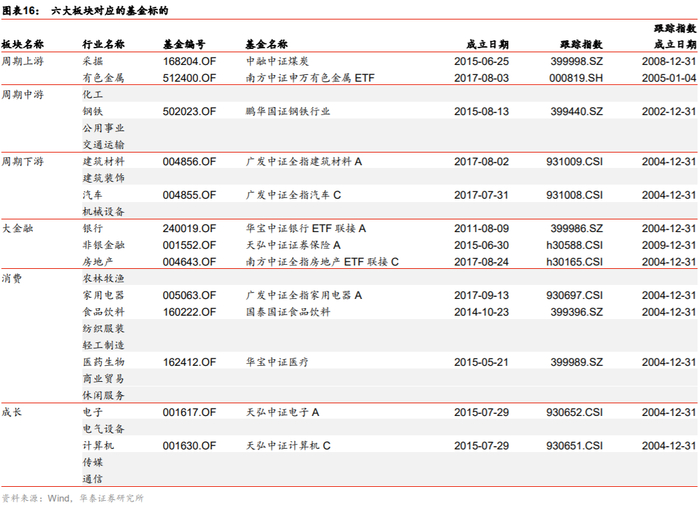Select tracking index h30165.CSI
The image size is (700, 509).
pos(575,262)
